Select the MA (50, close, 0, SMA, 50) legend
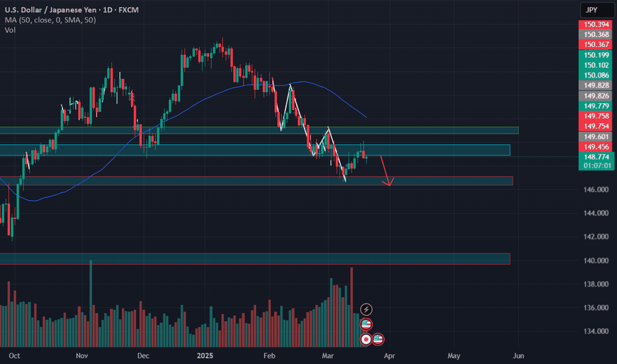 [50, 20]
